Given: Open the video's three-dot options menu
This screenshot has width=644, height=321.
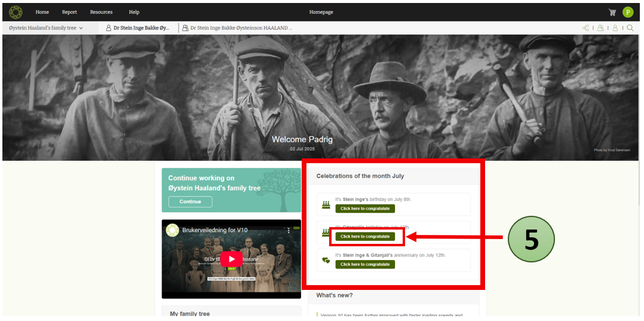Looking at the screenshot, I should (289, 230).
